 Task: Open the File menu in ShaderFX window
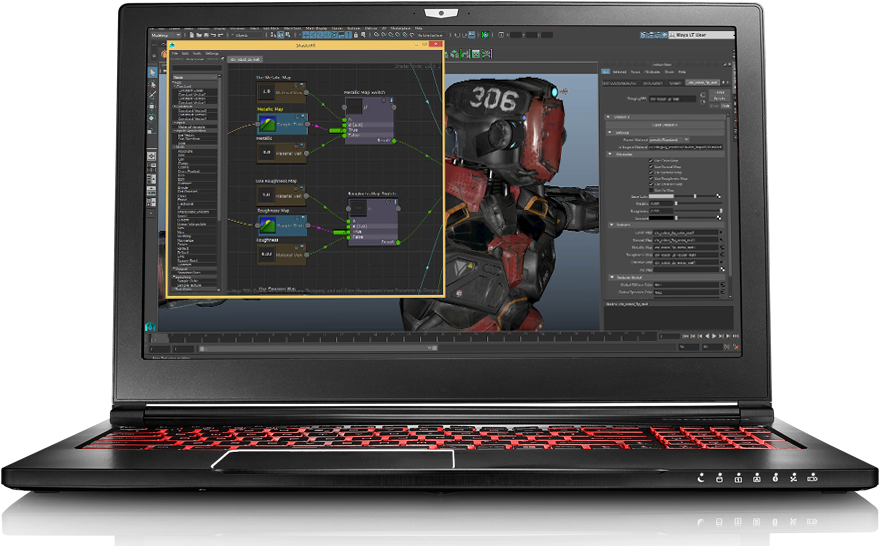click(x=175, y=53)
